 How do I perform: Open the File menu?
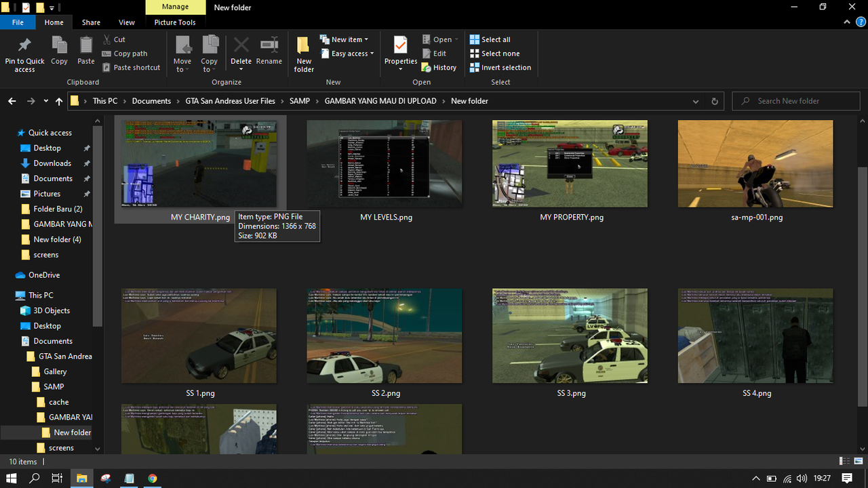[18, 22]
